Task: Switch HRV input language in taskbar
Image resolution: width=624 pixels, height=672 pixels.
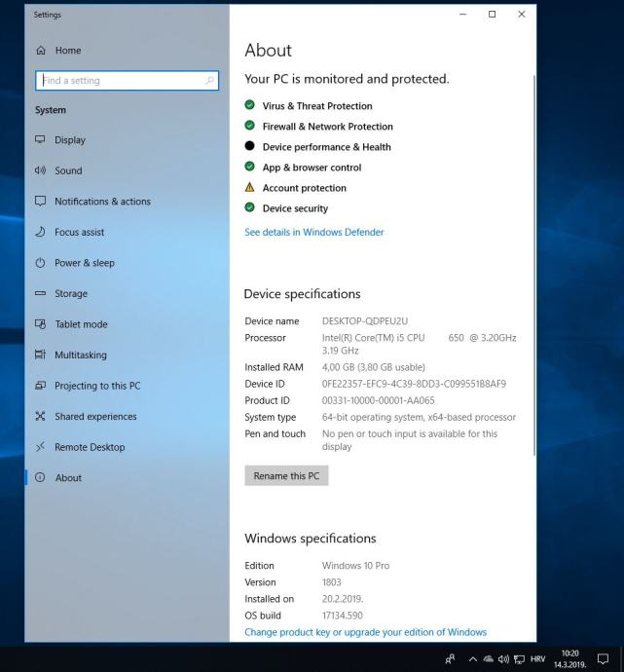Action: pos(538,659)
